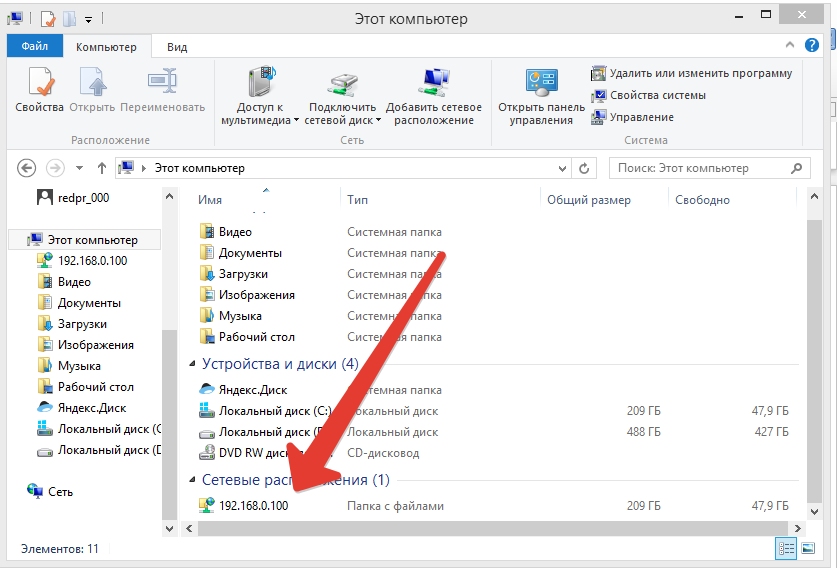
Task: Select Яндекс.Диск in the devices list
Action: click(x=252, y=390)
